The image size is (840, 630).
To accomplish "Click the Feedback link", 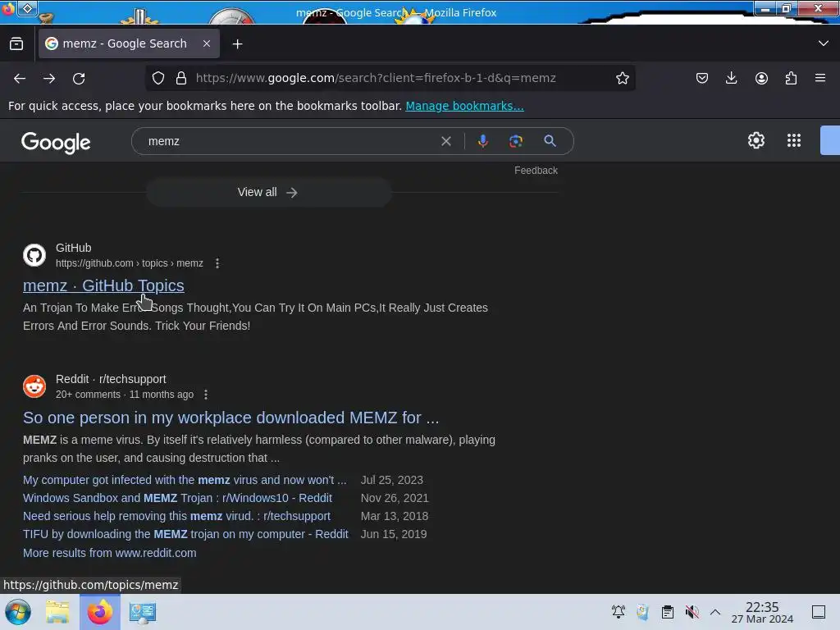I will (x=536, y=171).
